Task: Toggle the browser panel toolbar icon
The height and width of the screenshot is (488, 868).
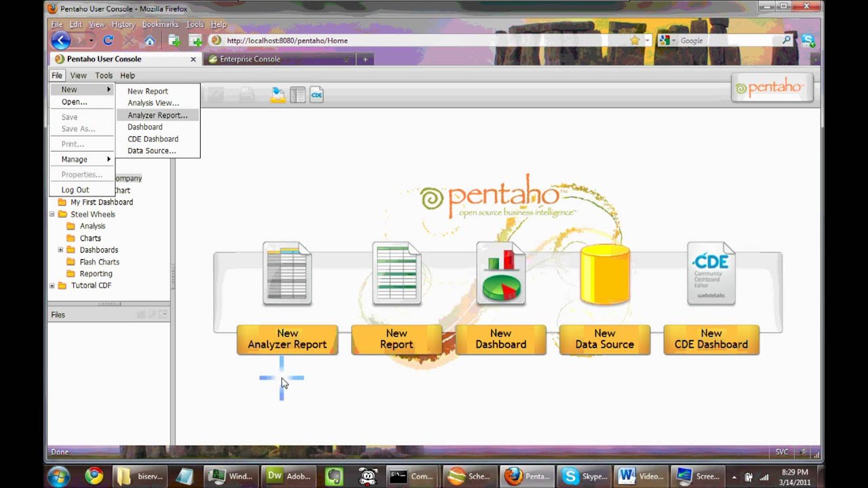Action: 297,95
